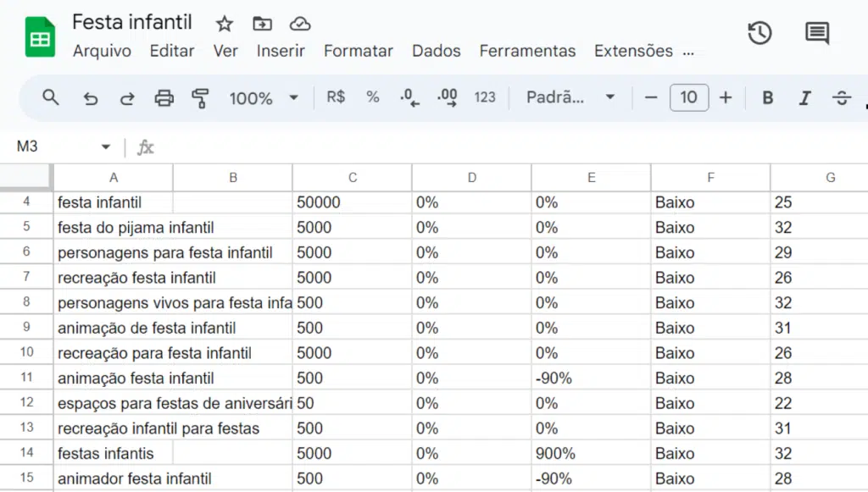
Task: Select column F header
Action: point(711,178)
